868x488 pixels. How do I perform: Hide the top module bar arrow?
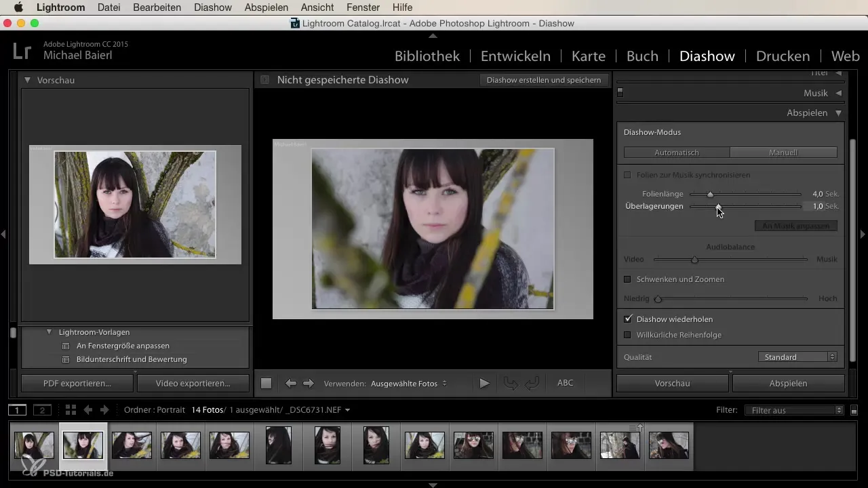point(433,35)
